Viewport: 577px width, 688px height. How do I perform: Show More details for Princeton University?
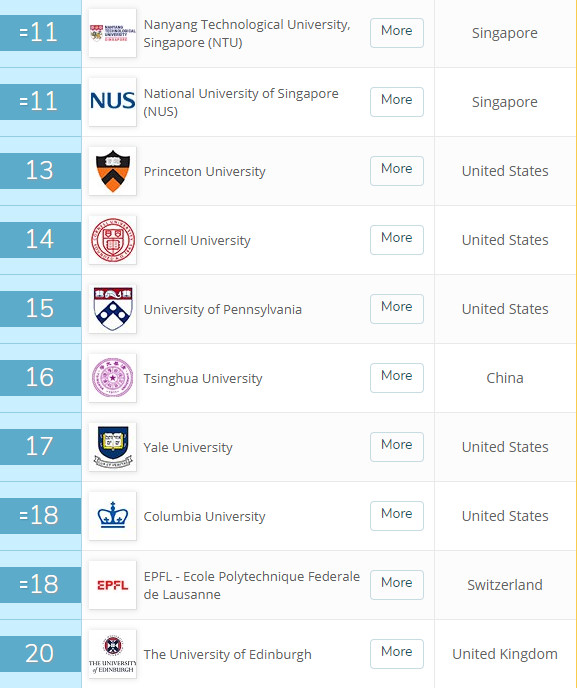coord(397,171)
